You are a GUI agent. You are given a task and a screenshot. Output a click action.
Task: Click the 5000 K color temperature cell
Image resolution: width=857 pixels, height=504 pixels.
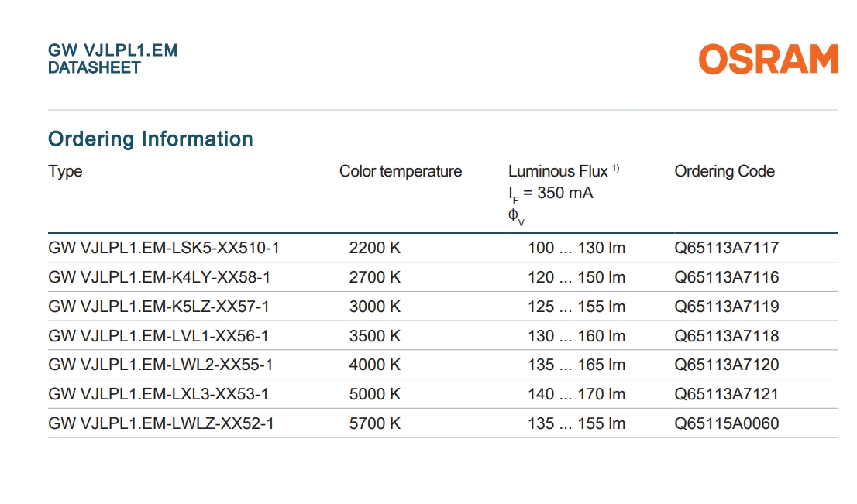375,394
